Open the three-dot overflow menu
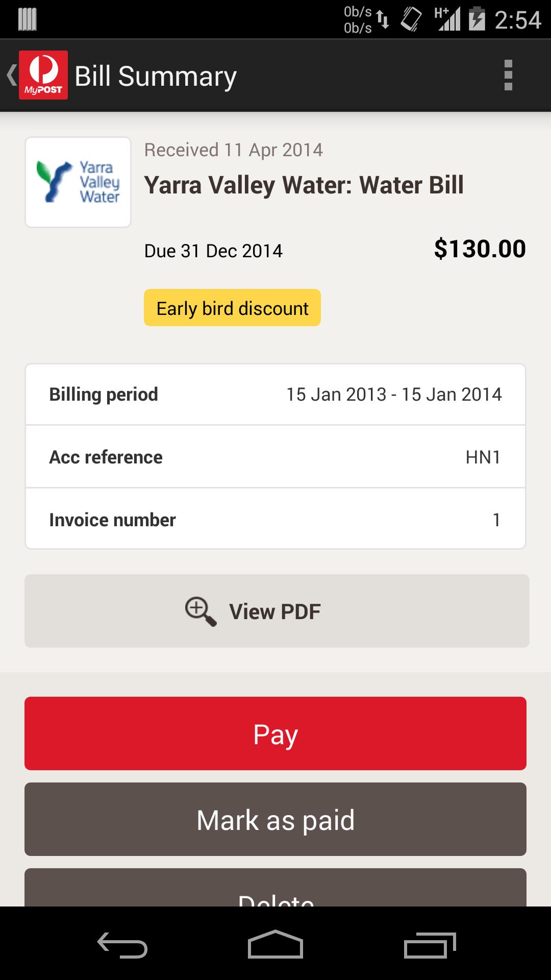 coord(508,75)
